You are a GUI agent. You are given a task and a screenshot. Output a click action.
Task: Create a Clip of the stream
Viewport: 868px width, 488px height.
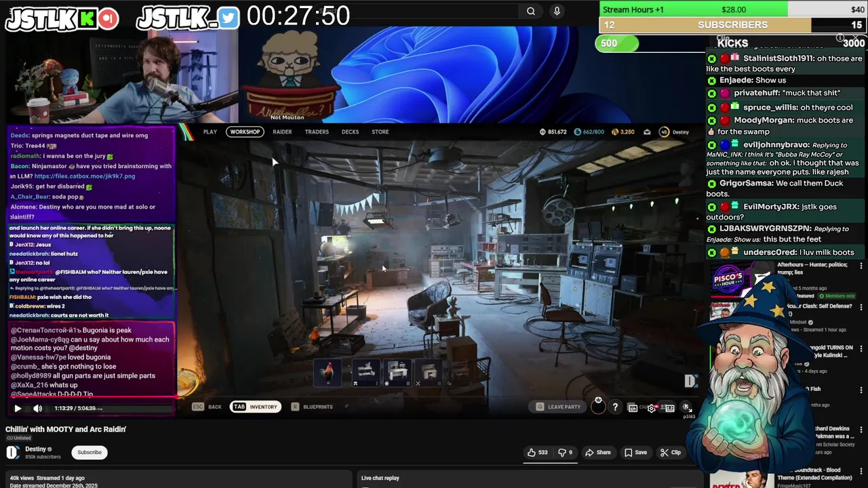[x=671, y=452]
